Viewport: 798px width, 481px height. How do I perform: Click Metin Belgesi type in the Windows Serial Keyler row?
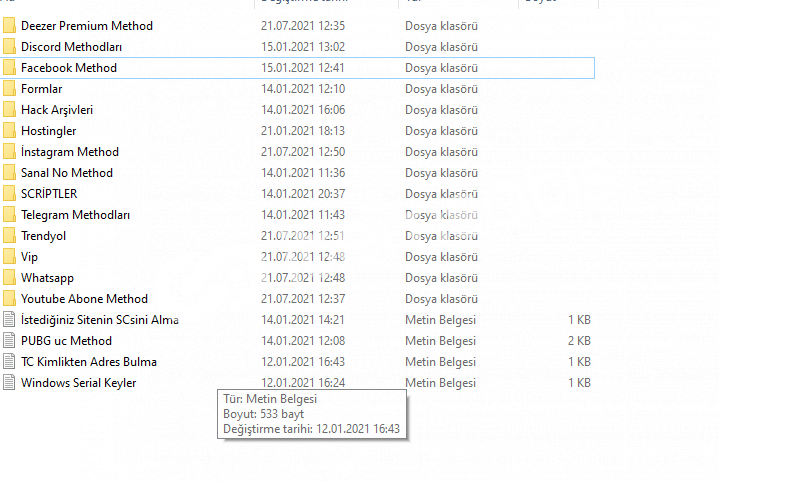pos(440,383)
